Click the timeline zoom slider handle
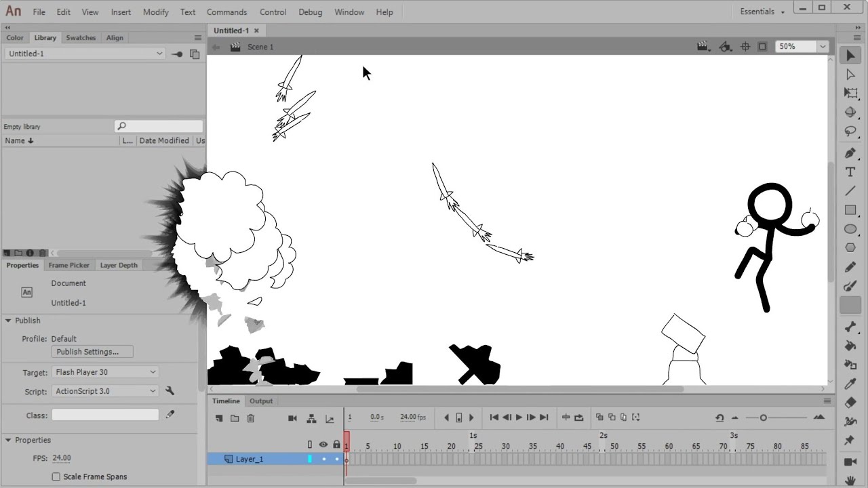The width and height of the screenshot is (868, 488). 763,418
